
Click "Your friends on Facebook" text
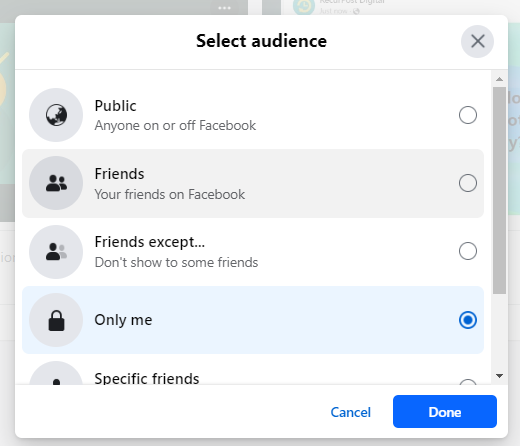[170, 194]
